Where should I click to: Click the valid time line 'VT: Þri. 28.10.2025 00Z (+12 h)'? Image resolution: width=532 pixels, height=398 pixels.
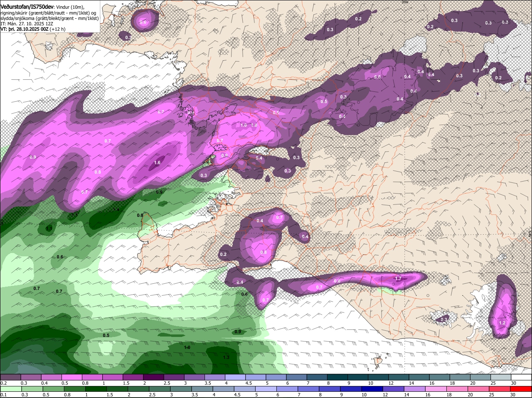tap(33, 29)
